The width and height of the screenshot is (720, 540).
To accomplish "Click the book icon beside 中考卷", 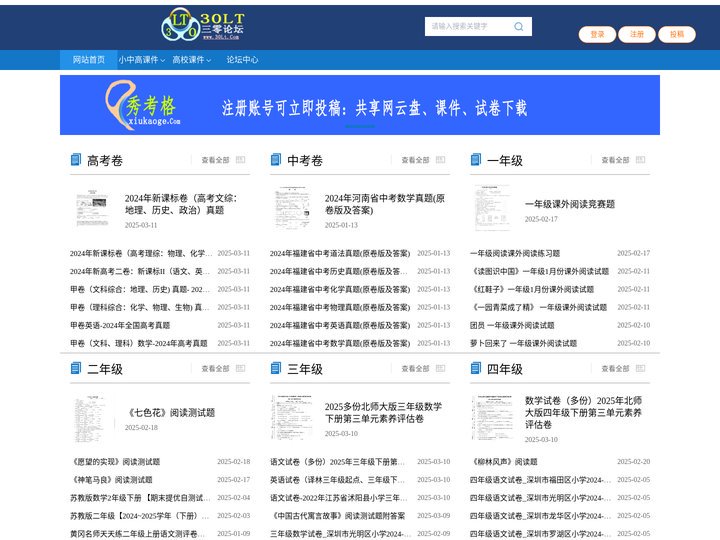I will point(276,160).
